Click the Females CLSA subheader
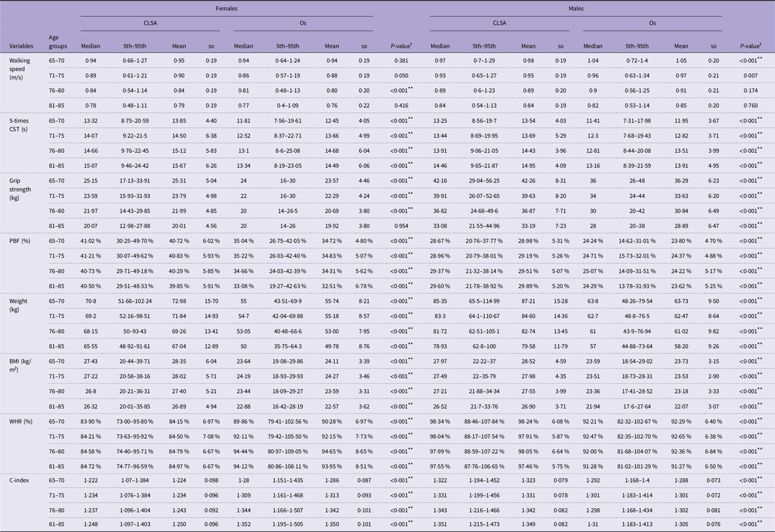The image size is (775, 532). point(150,23)
